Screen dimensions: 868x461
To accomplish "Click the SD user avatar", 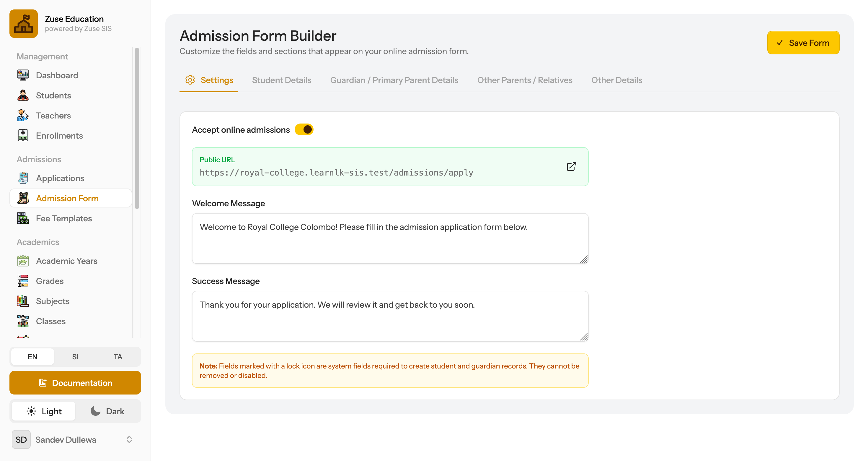I will [21, 439].
